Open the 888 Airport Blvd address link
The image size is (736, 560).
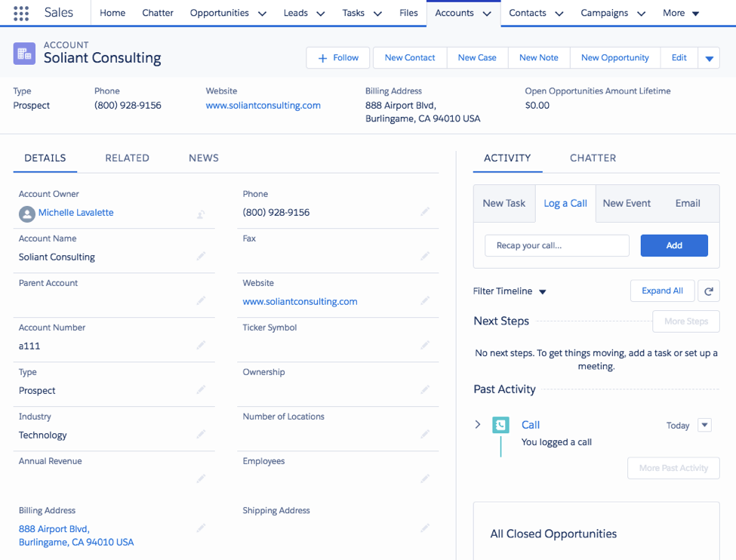[x=76, y=536]
